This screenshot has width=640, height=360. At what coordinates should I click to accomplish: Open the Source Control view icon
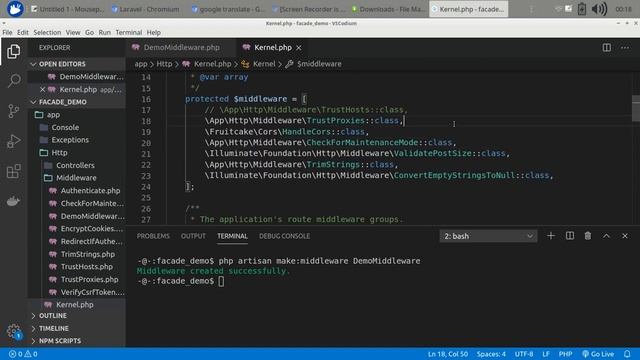13,111
